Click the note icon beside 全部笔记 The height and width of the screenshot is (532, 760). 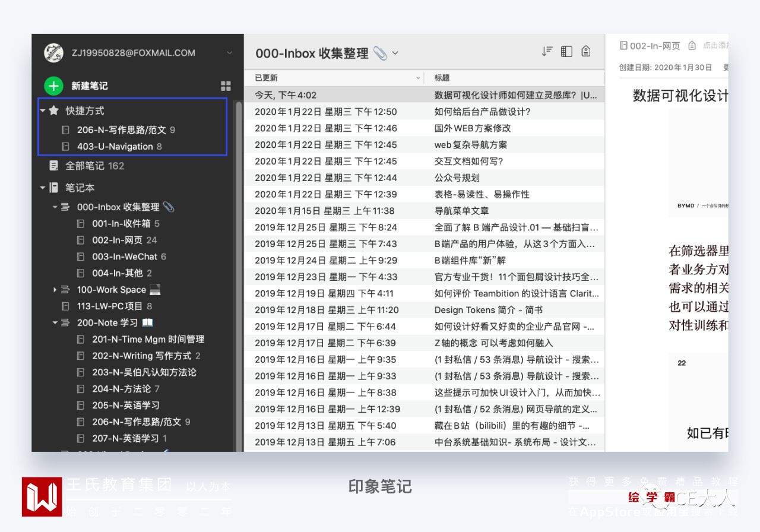click(54, 166)
